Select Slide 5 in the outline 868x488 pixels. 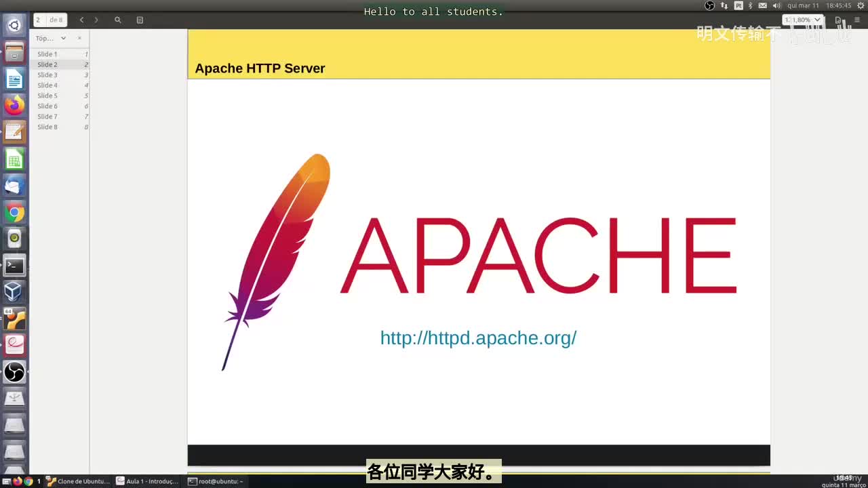coord(61,96)
